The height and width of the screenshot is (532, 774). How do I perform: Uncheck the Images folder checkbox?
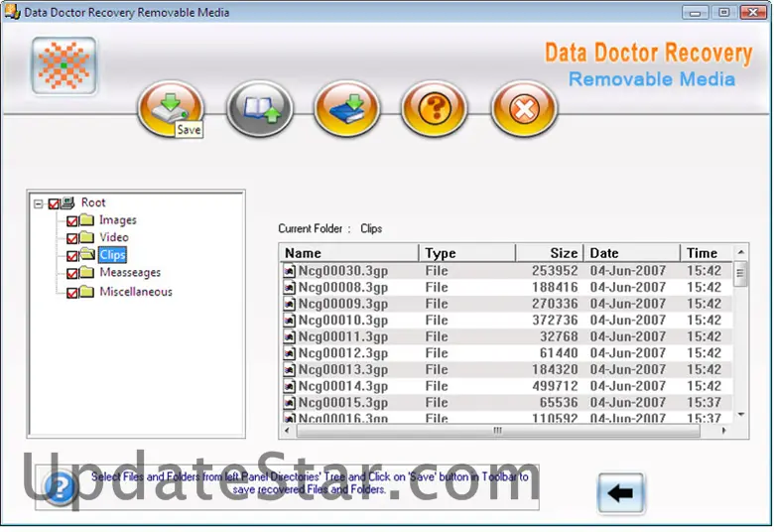[72, 221]
